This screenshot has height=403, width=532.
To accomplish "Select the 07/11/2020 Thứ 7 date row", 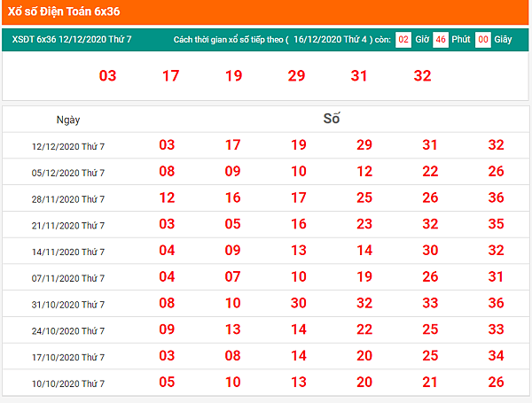I will (x=266, y=277).
